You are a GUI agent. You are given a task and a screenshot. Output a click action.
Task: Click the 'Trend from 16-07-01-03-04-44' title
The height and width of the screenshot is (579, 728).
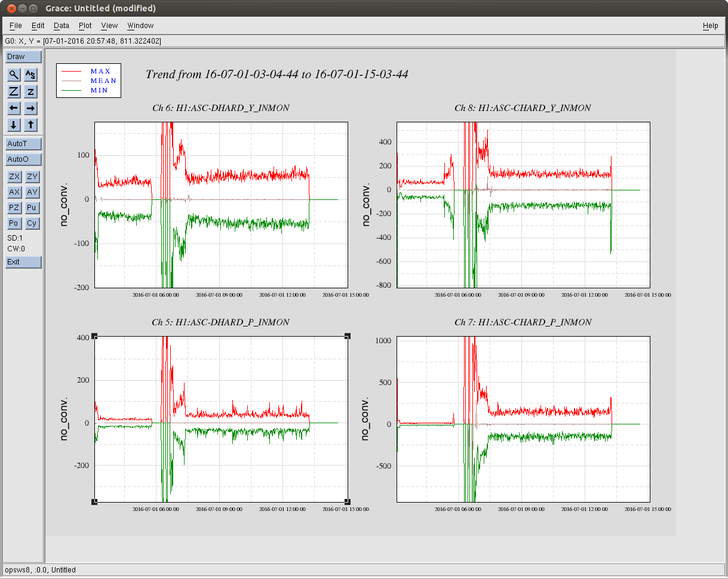(x=277, y=75)
